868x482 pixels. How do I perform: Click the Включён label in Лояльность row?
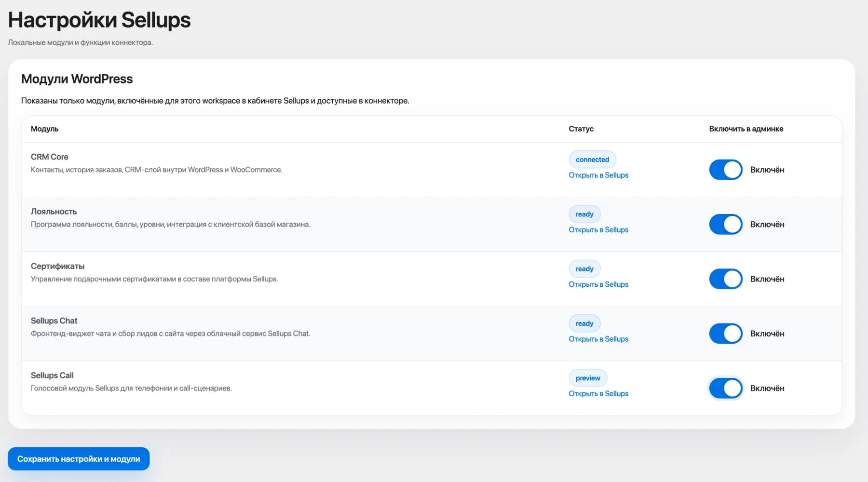point(767,224)
